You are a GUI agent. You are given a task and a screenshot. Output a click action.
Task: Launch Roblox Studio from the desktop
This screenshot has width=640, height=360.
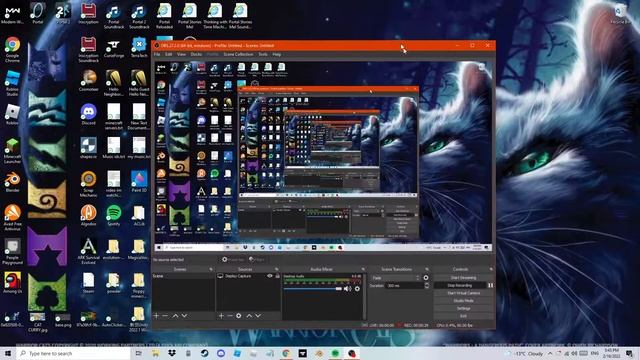(12, 83)
